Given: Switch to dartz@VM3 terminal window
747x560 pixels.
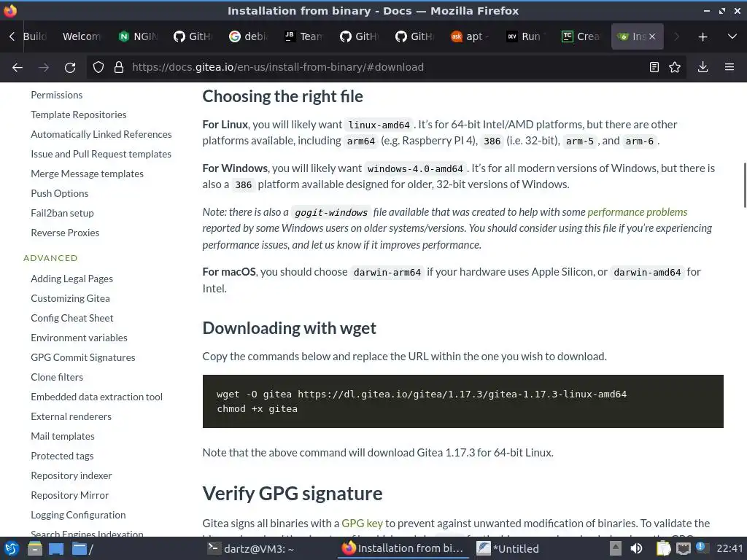Looking at the screenshot, I should pyautogui.click(x=251, y=548).
